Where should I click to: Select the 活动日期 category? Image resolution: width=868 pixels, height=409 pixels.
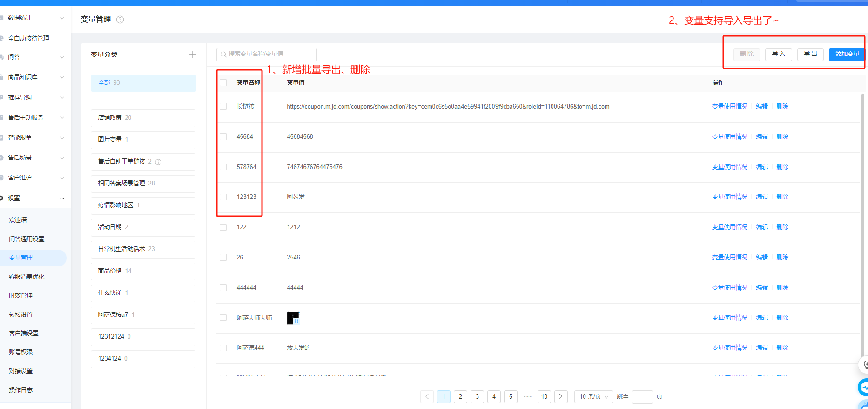pyautogui.click(x=143, y=227)
